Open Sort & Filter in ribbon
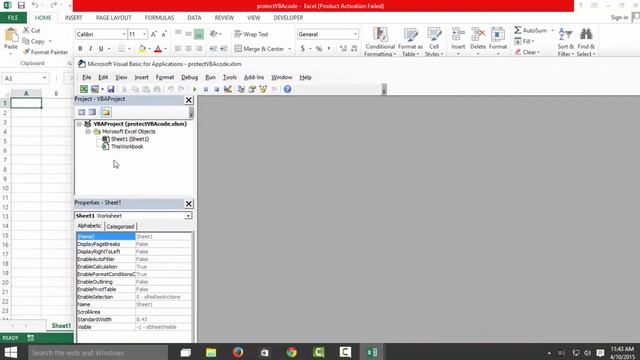 [x=566, y=42]
